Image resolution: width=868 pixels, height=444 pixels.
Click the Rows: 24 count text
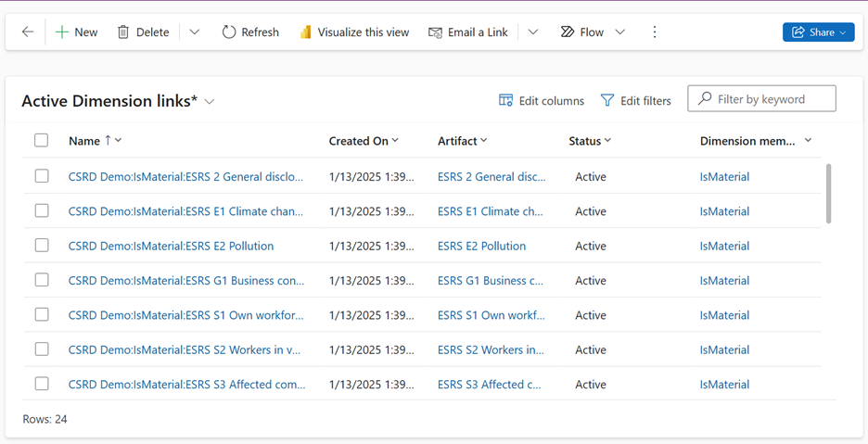[45, 419]
